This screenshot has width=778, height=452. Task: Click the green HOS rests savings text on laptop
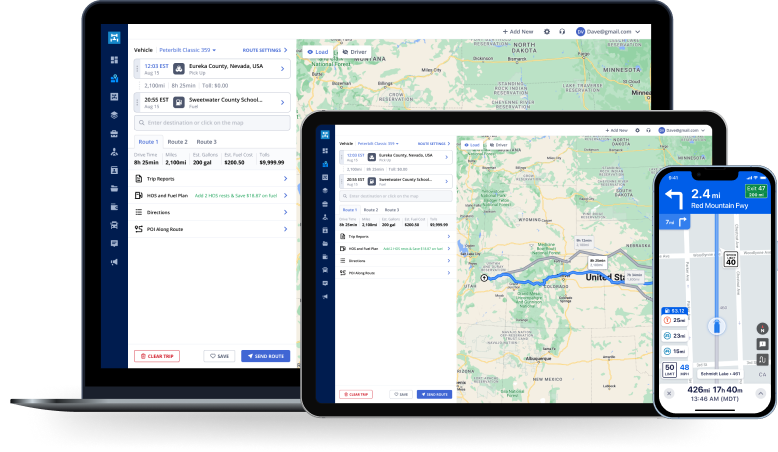click(x=236, y=195)
